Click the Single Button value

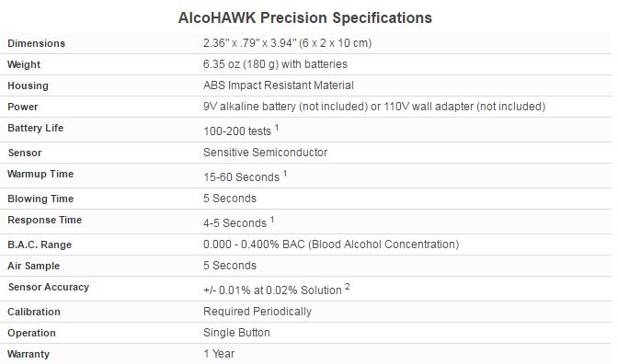236,333
